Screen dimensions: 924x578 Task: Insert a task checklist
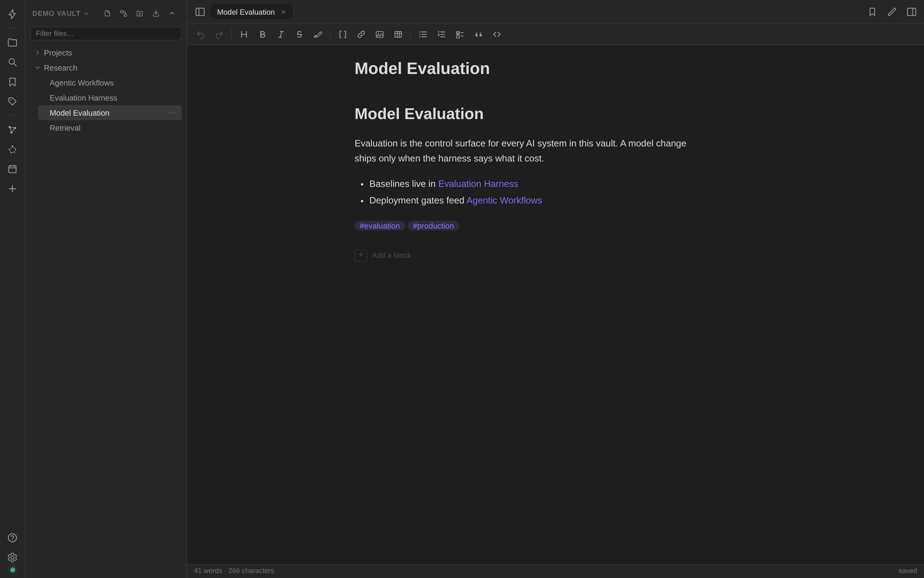(x=460, y=35)
